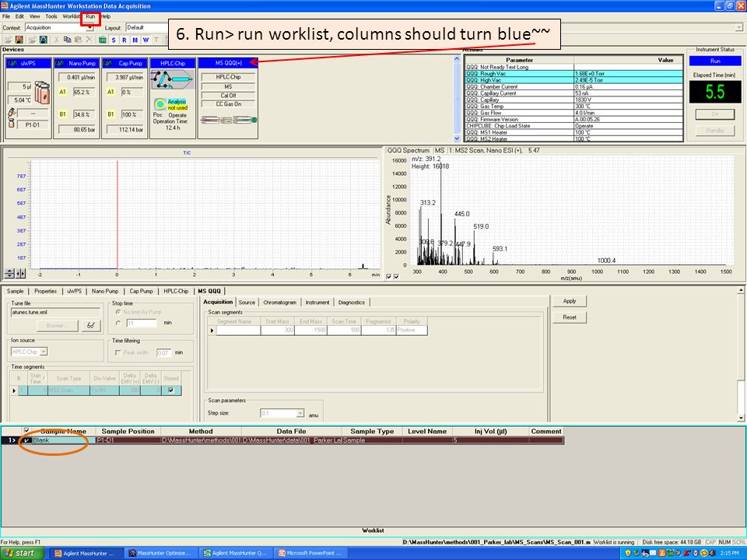Open the Run menu
Screen dimensions: 747x560
[x=90, y=16]
